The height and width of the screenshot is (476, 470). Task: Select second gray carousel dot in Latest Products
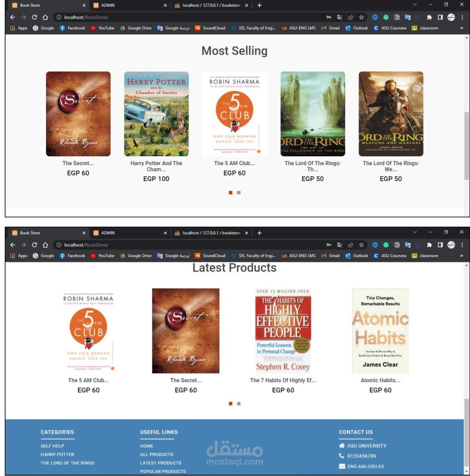[239, 404]
